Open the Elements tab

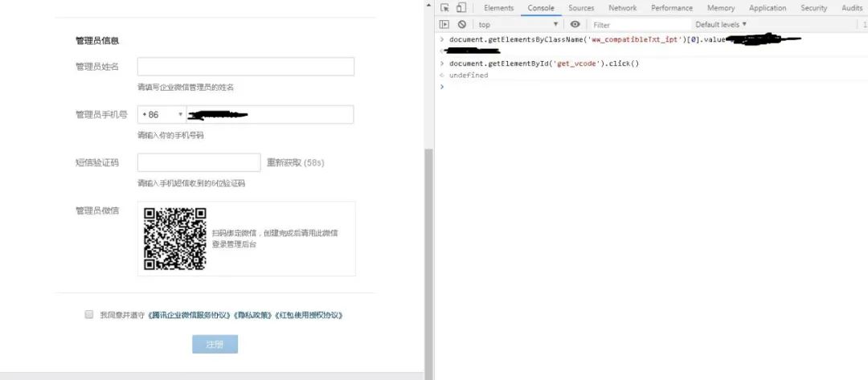(x=499, y=8)
